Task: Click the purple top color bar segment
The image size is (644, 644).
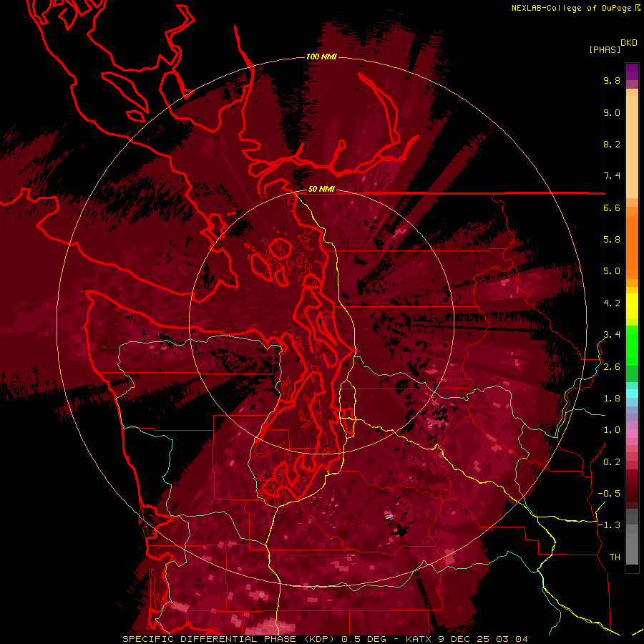Action: pos(632,72)
